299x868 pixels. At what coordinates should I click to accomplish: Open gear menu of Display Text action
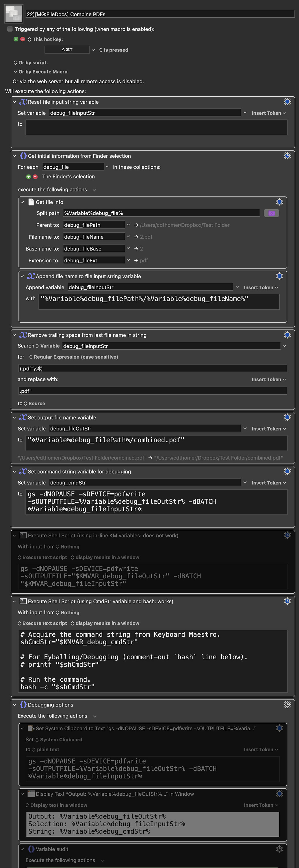tap(279, 794)
